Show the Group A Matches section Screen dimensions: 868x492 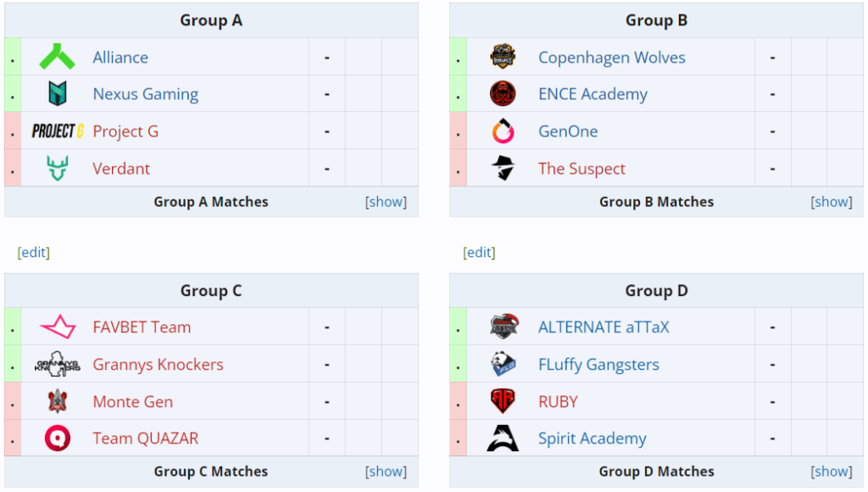[386, 202]
